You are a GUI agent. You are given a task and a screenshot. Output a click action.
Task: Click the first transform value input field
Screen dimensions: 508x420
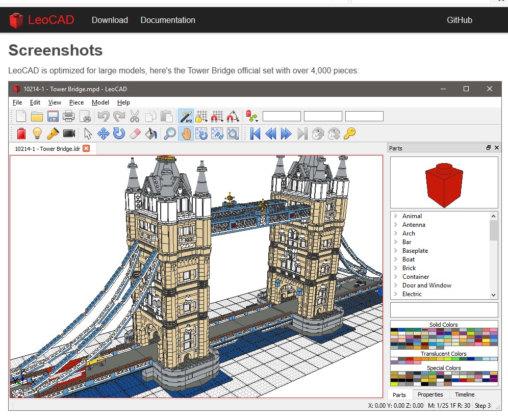tap(282, 116)
